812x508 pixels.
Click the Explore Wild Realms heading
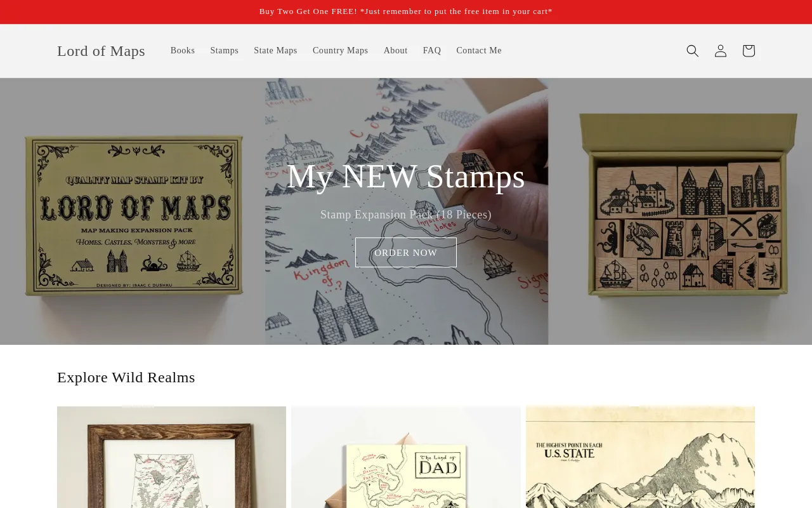pos(126,377)
